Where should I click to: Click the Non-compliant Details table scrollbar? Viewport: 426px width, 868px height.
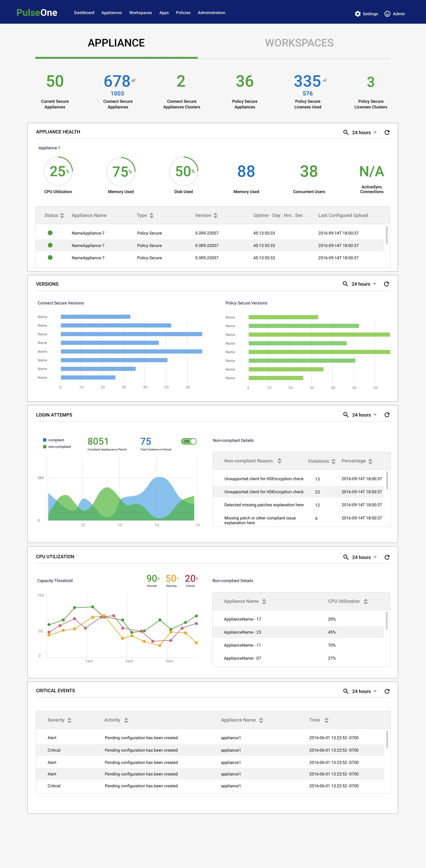point(387,480)
